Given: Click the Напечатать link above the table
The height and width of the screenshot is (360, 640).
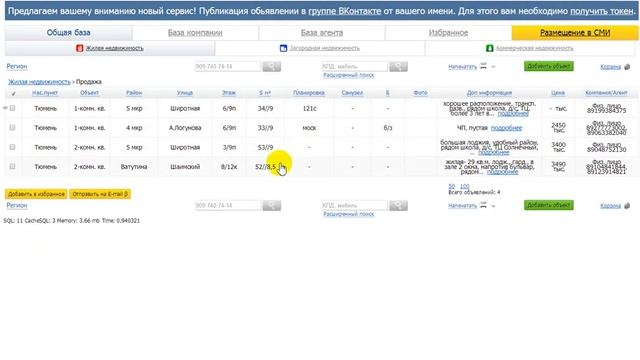Looking at the screenshot, I should [462, 67].
